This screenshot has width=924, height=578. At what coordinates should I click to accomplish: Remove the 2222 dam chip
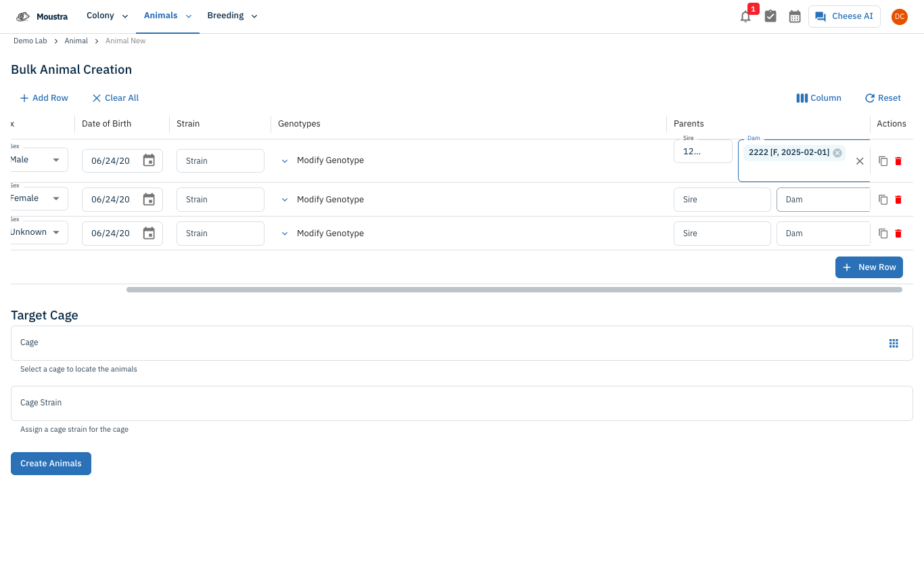pyautogui.click(x=837, y=152)
